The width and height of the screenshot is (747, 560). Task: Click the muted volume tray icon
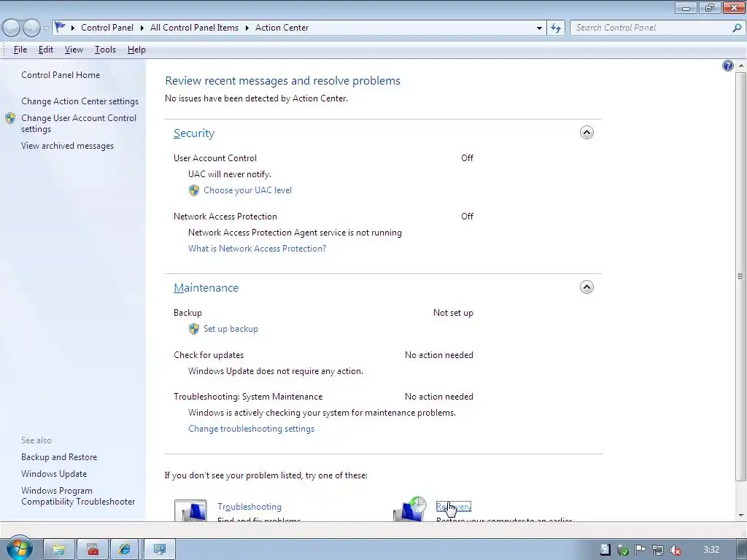tap(676, 550)
